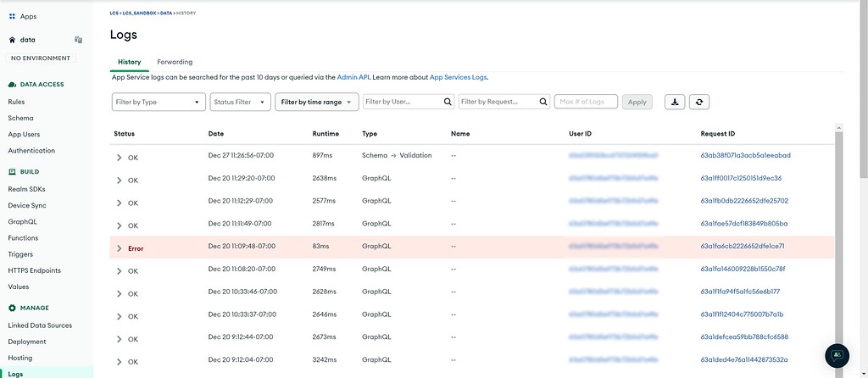Click the Max # of Logs field
This screenshot has width=868, height=378.
pyautogui.click(x=586, y=102)
